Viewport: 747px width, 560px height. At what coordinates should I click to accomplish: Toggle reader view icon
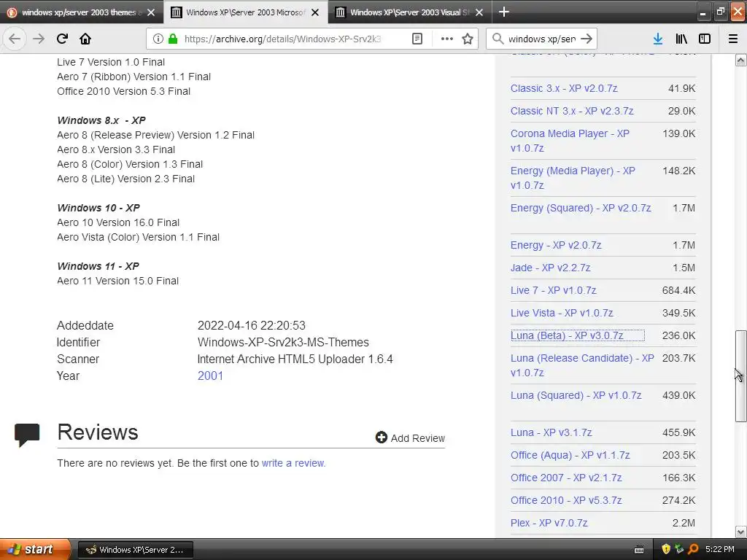click(x=417, y=39)
